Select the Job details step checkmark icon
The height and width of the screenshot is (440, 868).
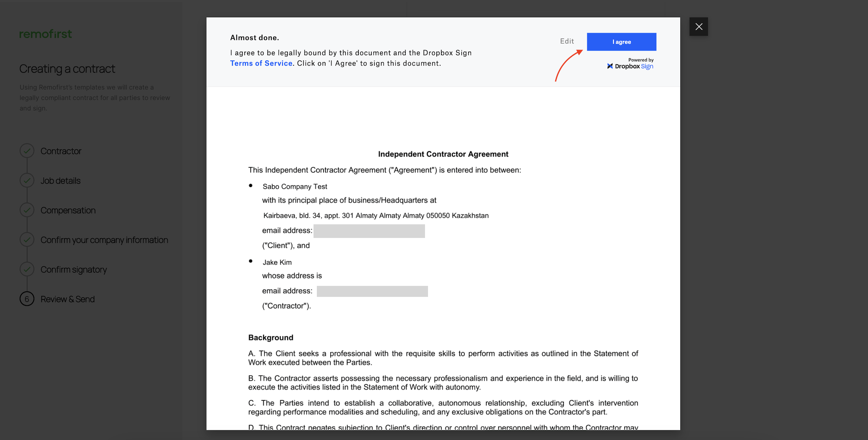[27, 181]
